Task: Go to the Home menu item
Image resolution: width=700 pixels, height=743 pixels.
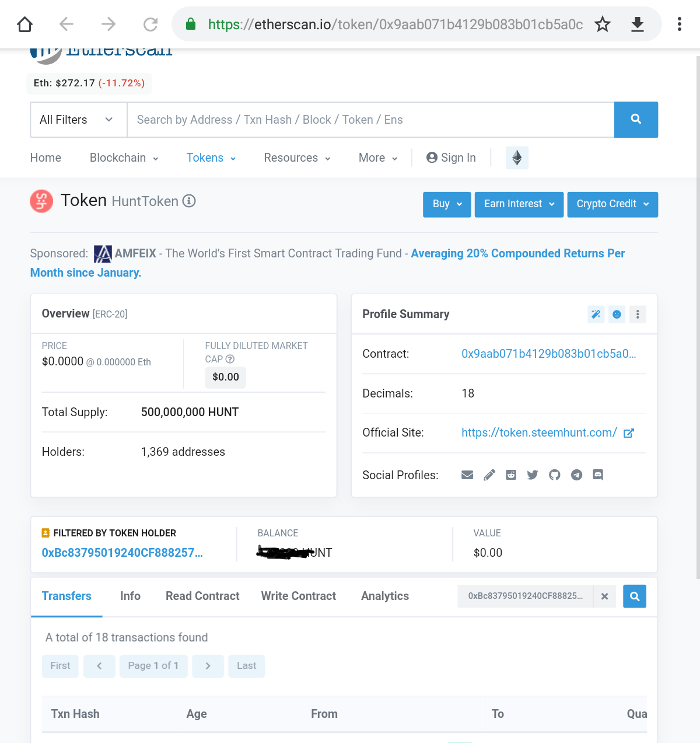Action: point(45,158)
